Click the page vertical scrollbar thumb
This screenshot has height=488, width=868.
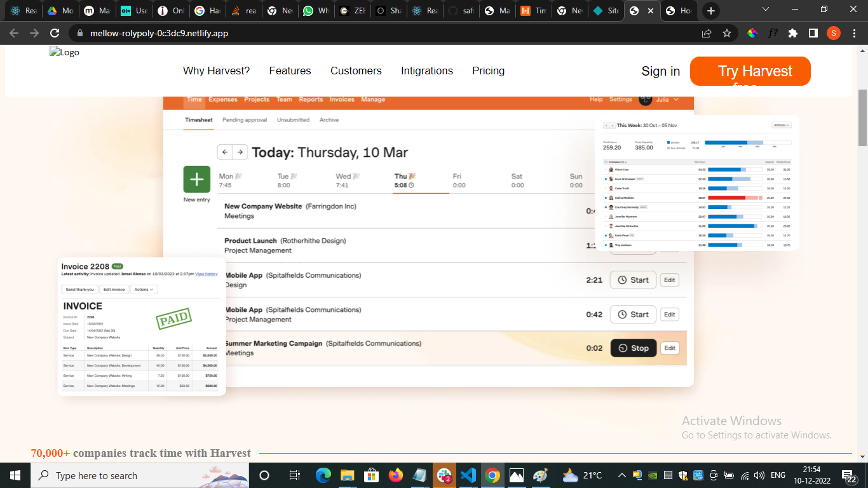[x=862, y=118]
